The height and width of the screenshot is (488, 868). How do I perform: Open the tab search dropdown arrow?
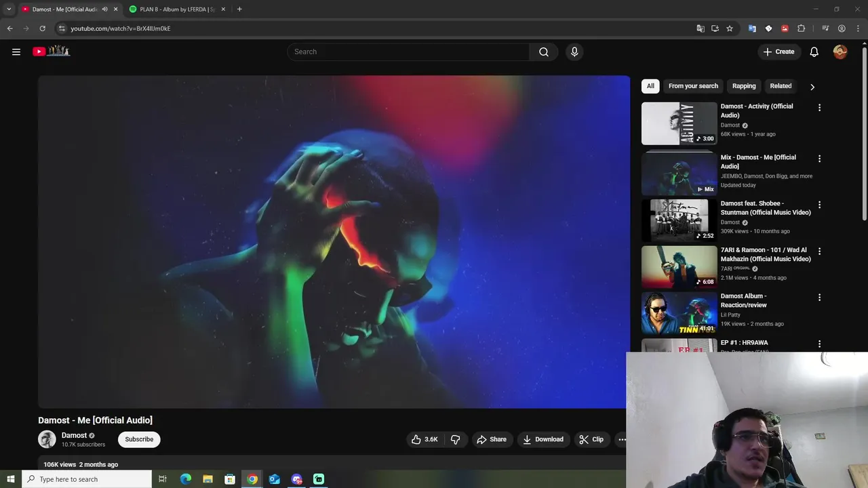[9, 9]
